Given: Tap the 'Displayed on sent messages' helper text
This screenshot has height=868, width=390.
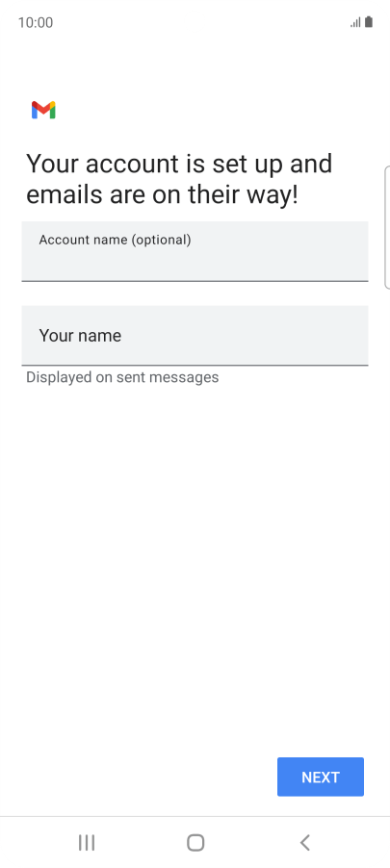Looking at the screenshot, I should (122, 377).
